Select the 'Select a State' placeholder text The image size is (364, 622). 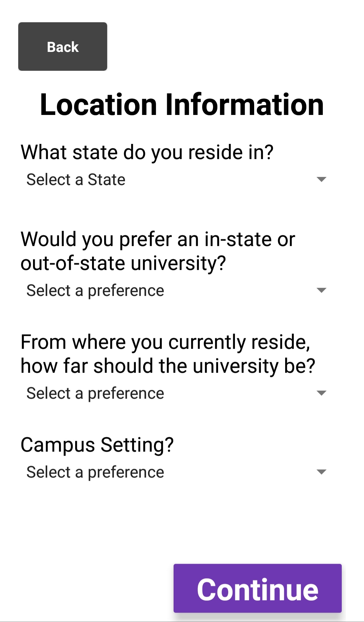pyautogui.click(x=76, y=179)
